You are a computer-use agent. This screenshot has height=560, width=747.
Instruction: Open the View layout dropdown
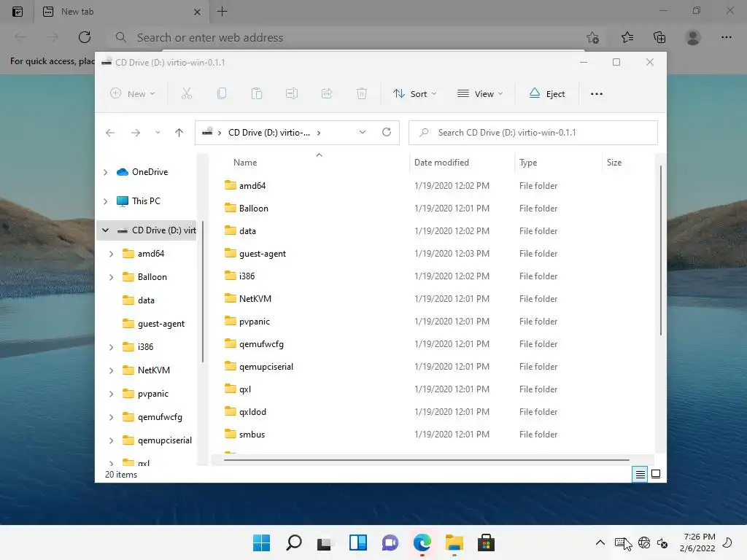pos(480,94)
